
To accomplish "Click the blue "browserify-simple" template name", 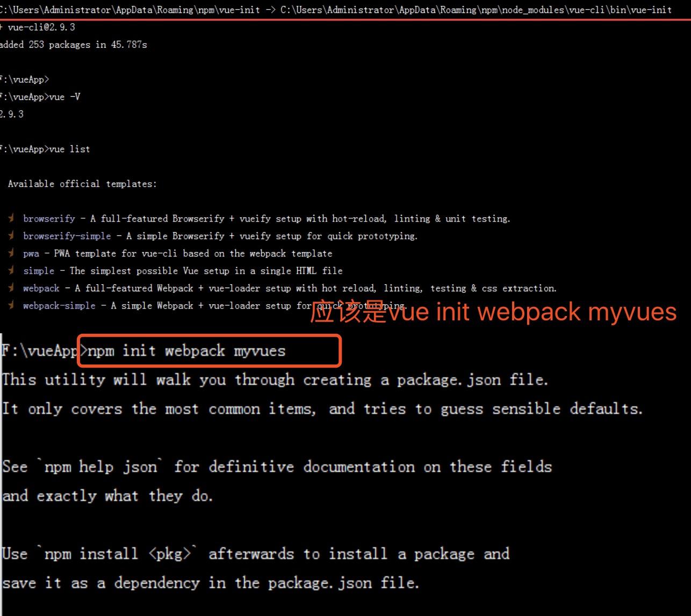I will point(67,236).
